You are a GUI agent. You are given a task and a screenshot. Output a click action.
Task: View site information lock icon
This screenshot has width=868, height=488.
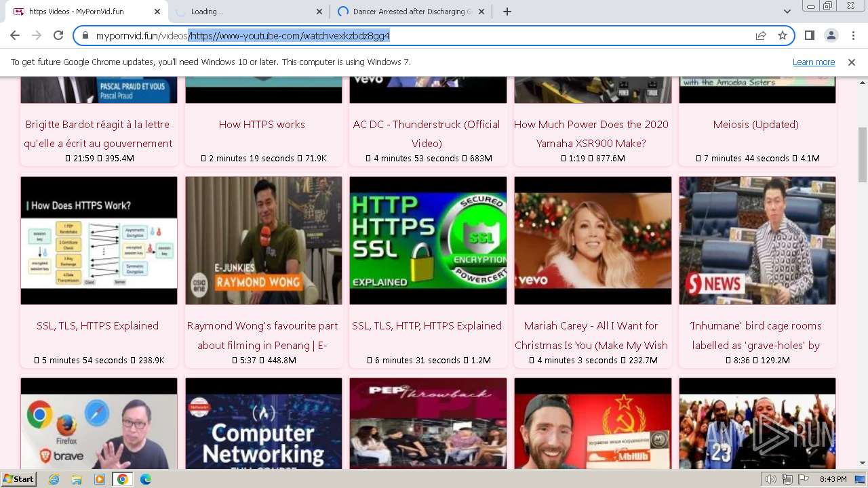point(85,36)
